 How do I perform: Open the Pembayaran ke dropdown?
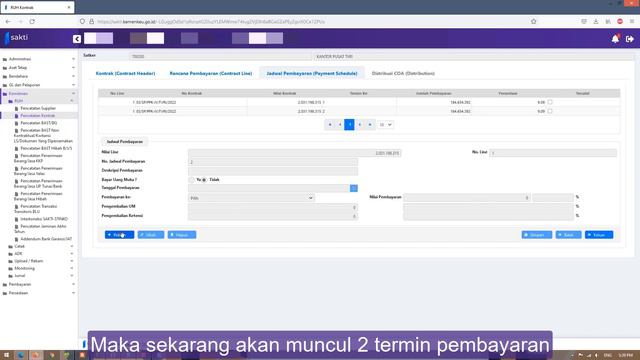click(251, 198)
